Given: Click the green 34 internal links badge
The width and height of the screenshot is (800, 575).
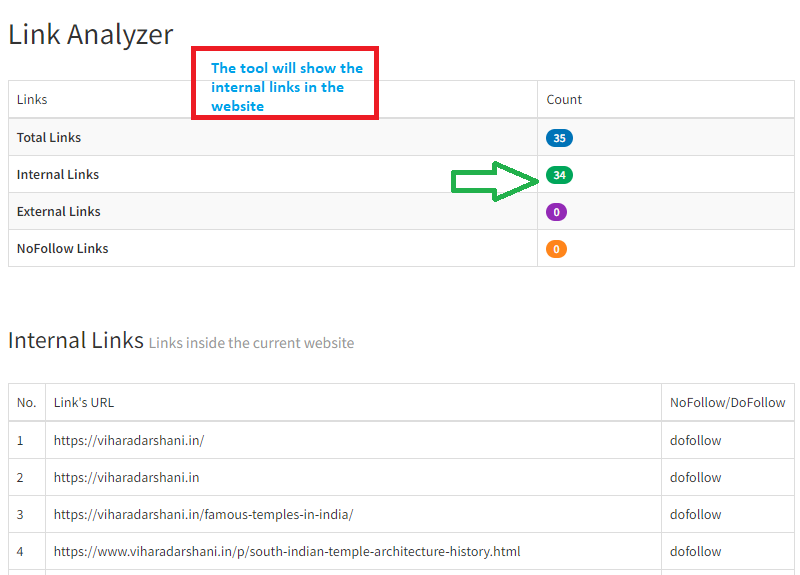Looking at the screenshot, I should 559,175.
